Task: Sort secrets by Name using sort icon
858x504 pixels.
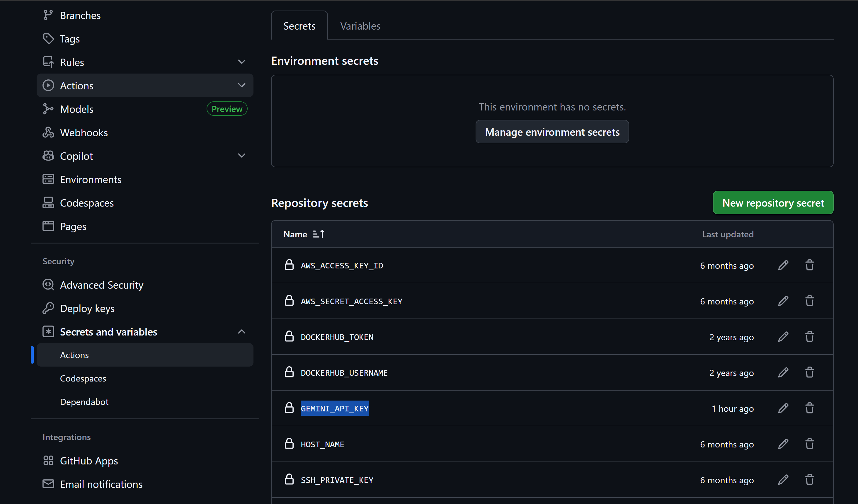Action: (319, 234)
